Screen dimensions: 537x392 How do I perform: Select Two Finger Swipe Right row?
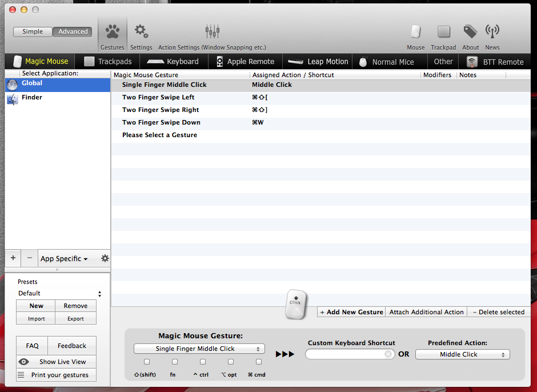320,110
